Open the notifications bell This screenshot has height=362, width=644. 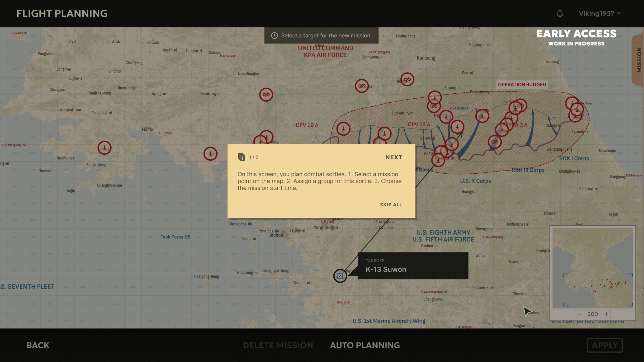pos(560,13)
